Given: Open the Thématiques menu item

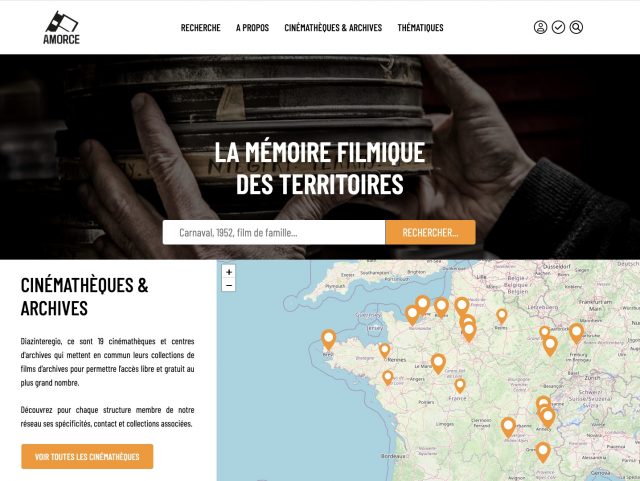Looking at the screenshot, I should click(x=420, y=27).
